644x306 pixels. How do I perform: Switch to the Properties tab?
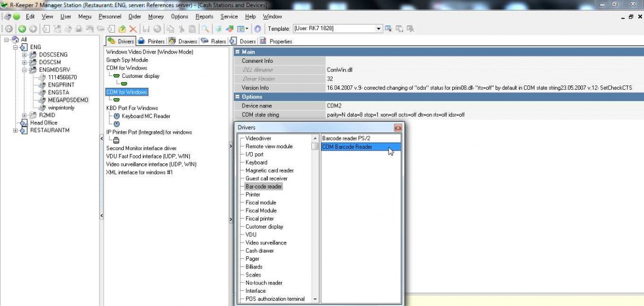(x=276, y=41)
